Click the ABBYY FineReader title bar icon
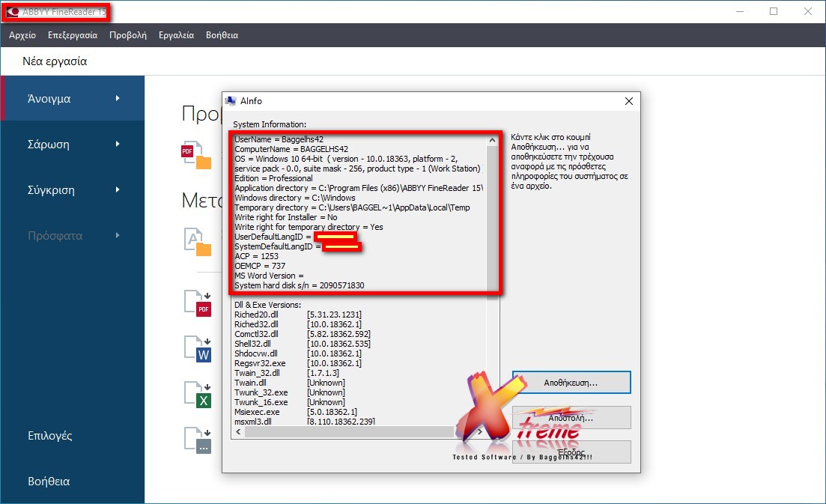The width and height of the screenshot is (826, 504). coord(12,11)
